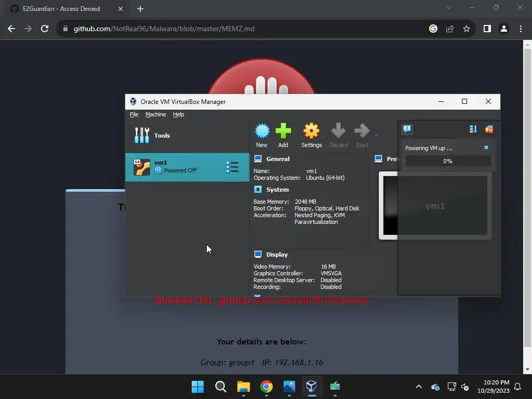The width and height of the screenshot is (532, 399).
Task: Click the Chrome address bar URL
Action: 164,29
